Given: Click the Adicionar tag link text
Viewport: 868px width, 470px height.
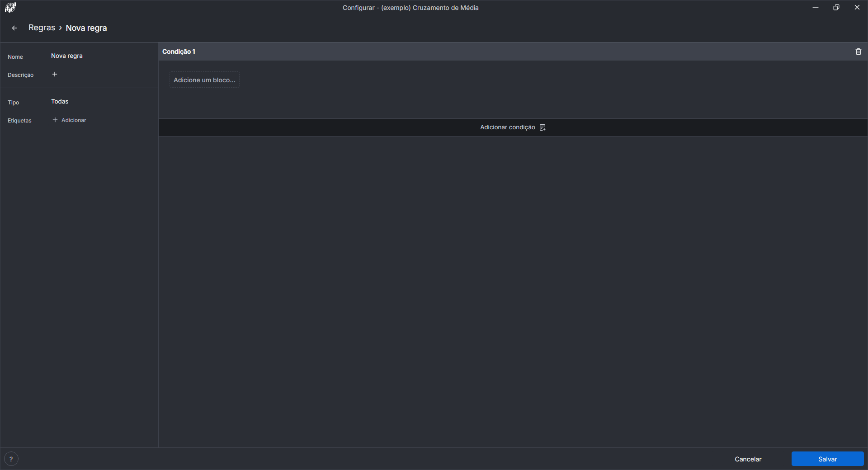Looking at the screenshot, I should pyautogui.click(x=74, y=120).
